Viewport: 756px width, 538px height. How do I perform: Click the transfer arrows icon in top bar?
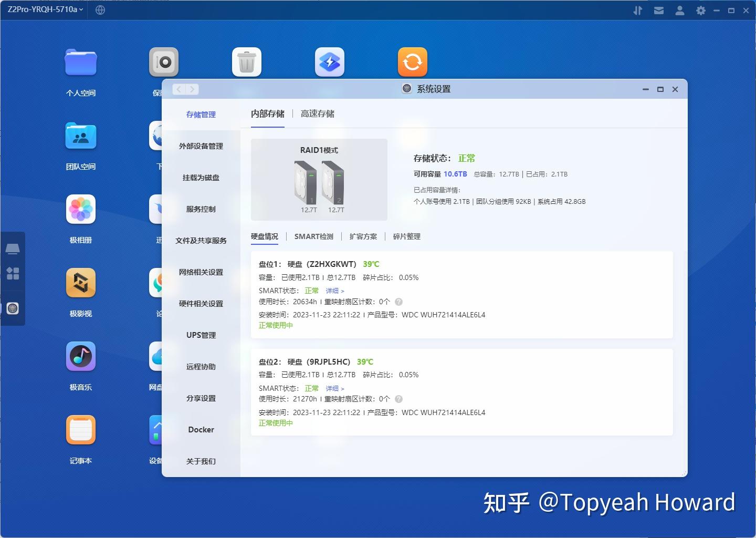point(638,10)
